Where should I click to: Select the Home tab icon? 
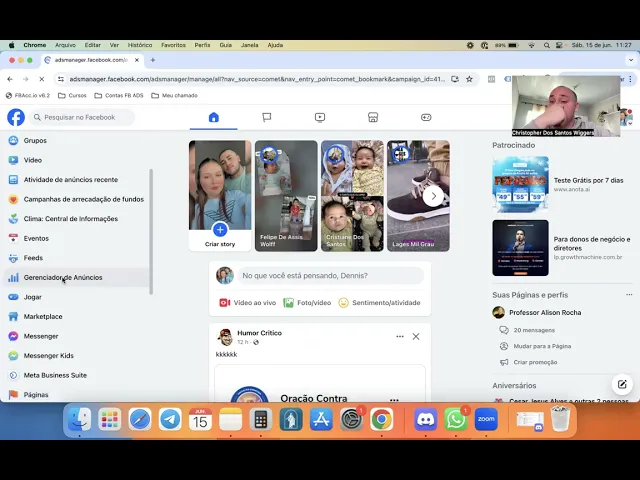[x=213, y=118]
